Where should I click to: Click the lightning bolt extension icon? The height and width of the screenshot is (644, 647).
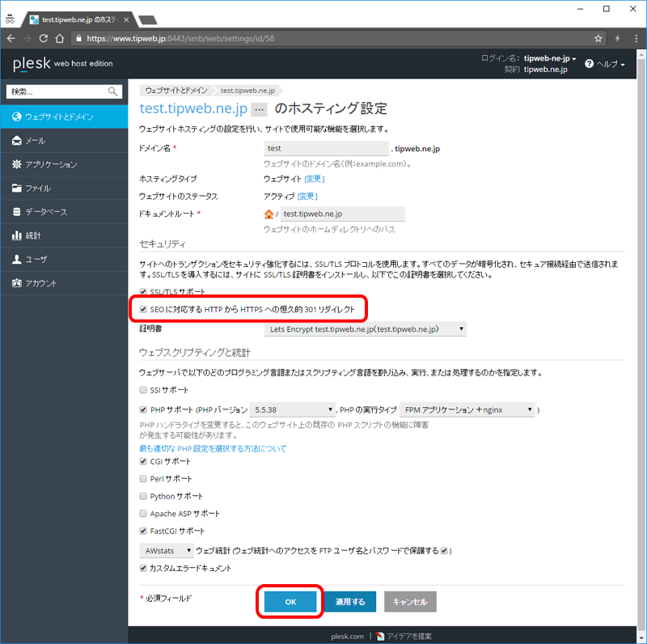pyautogui.click(x=617, y=38)
